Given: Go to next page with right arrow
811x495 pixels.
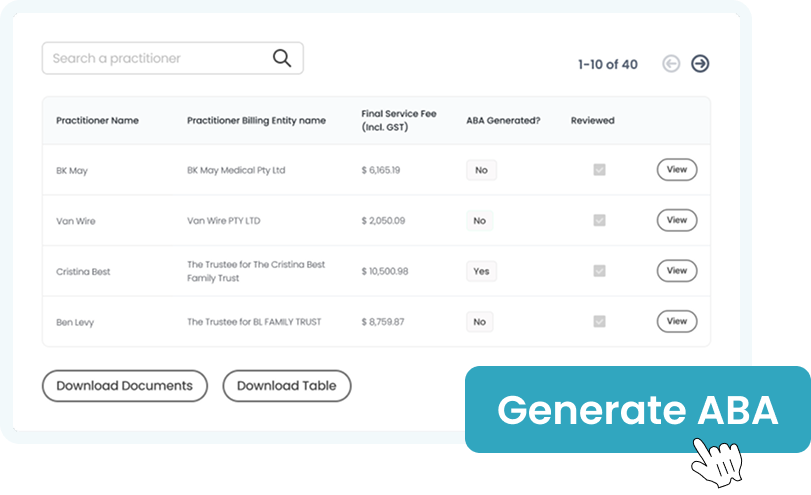Looking at the screenshot, I should tap(700, 64).
